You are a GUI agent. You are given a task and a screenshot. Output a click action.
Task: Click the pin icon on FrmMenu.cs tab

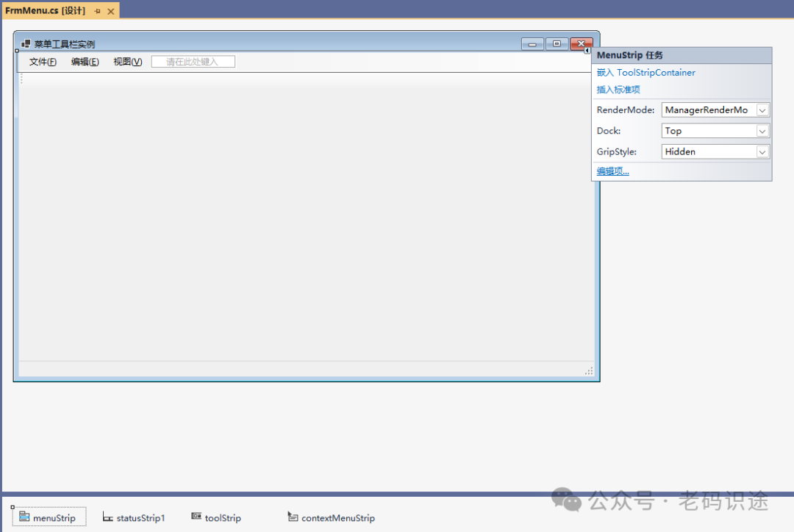pyautogui.click(x=98, y=11)
